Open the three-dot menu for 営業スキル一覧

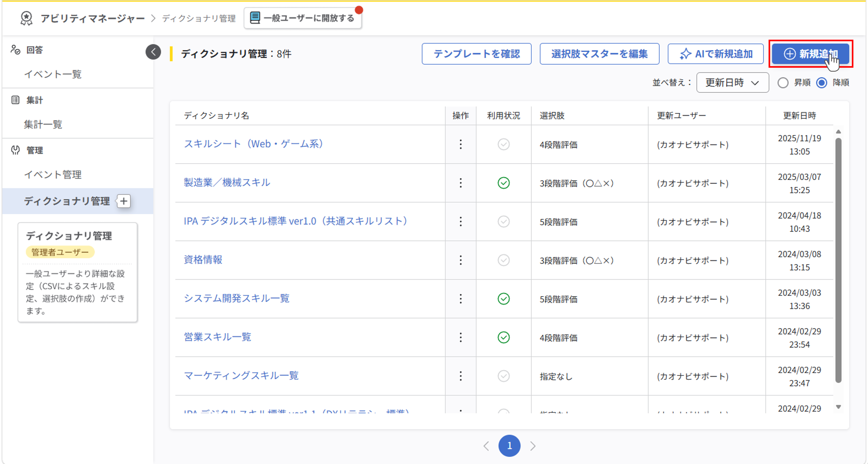[461, 337]
